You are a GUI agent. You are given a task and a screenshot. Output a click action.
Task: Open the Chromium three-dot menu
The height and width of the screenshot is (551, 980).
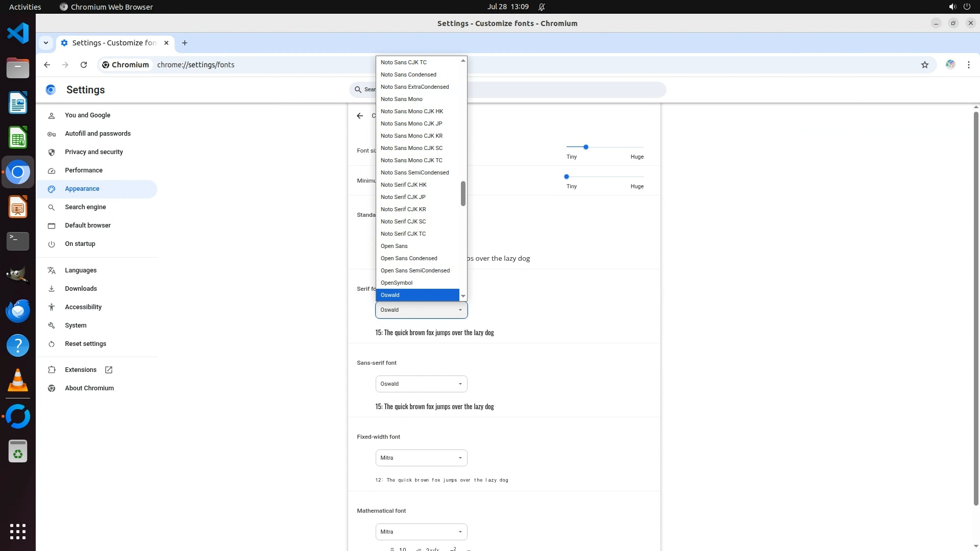968,65
